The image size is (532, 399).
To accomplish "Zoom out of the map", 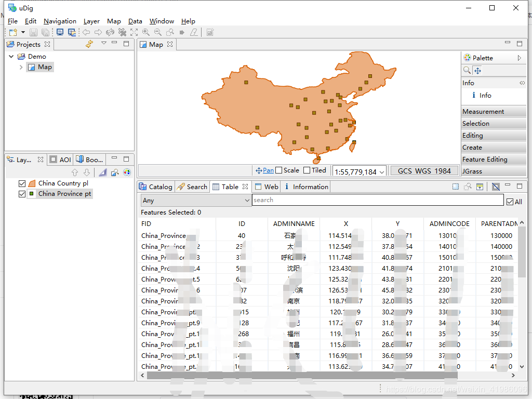I will [158, 32].
